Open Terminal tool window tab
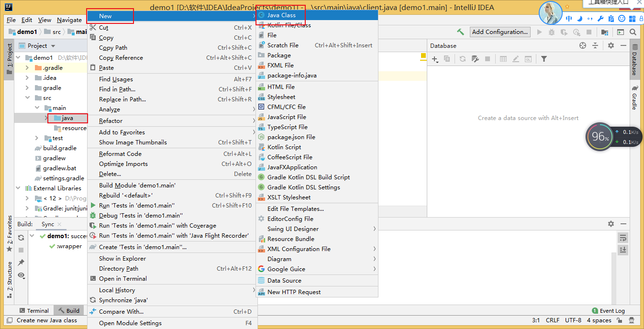Screen dimensions: 644x329 [34, 311]
